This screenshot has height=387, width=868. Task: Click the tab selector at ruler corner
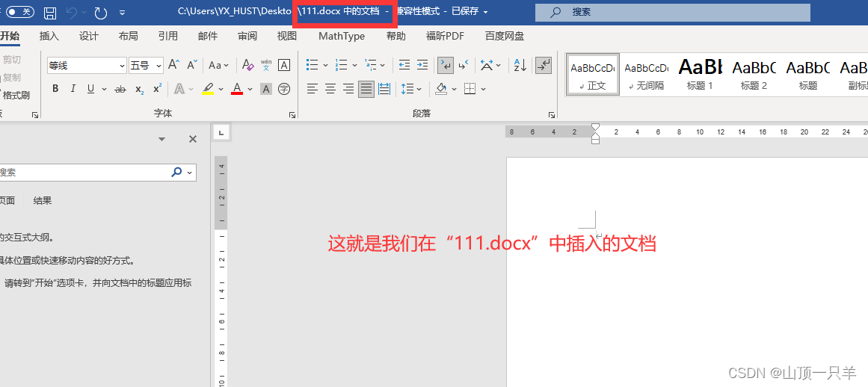221,133
